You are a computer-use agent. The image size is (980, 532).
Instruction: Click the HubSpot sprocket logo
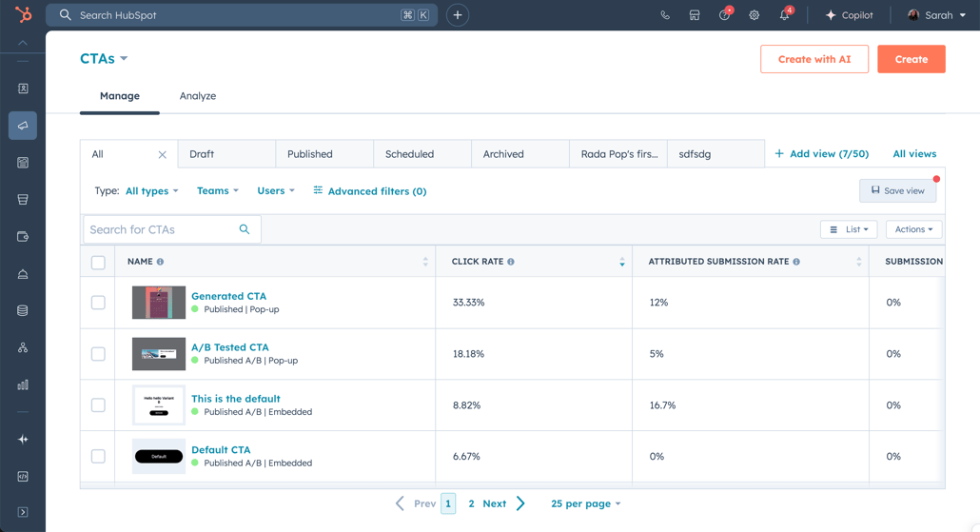coord(23,14)
